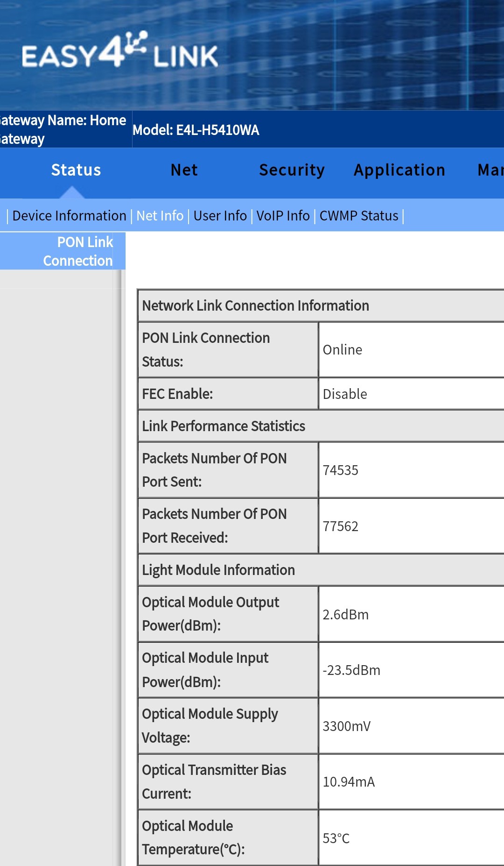This screenshot has width=504, height=866.
Task: Click the Gateway Name label
Action: (63, 129)
